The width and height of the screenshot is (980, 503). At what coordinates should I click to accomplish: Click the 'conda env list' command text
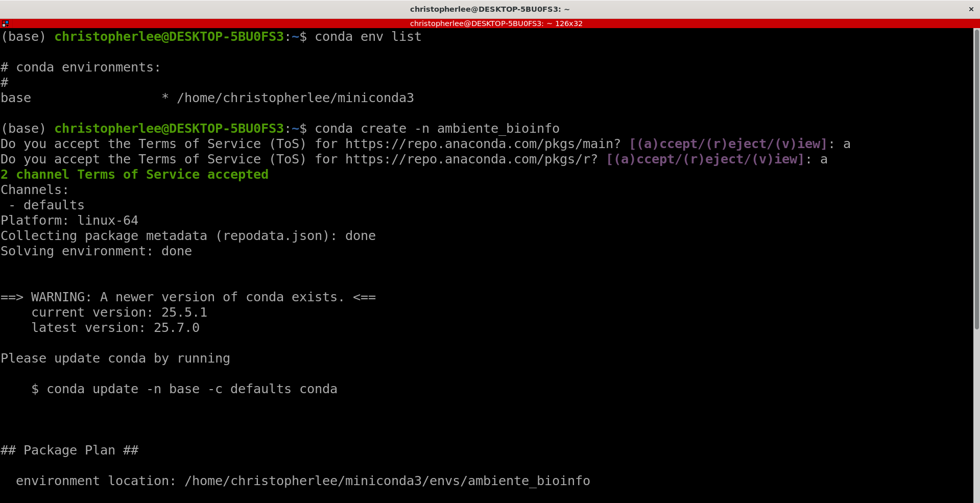click(368, 37)
